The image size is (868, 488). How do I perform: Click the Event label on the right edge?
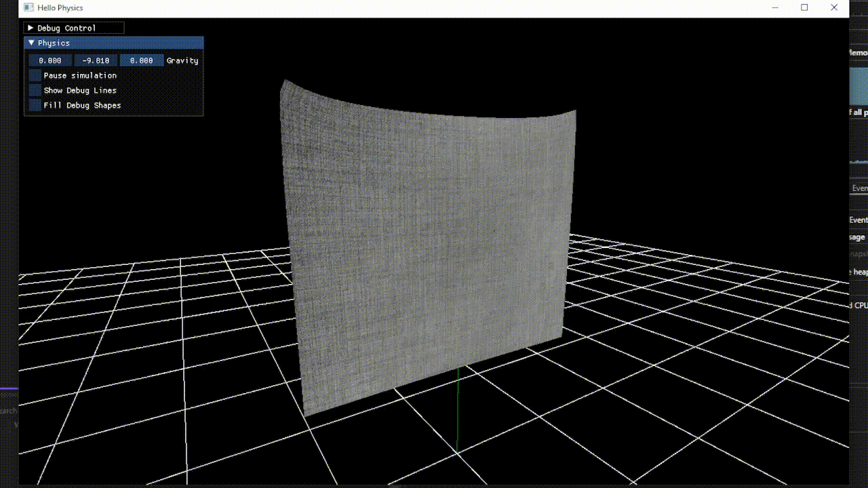point(857,220)
